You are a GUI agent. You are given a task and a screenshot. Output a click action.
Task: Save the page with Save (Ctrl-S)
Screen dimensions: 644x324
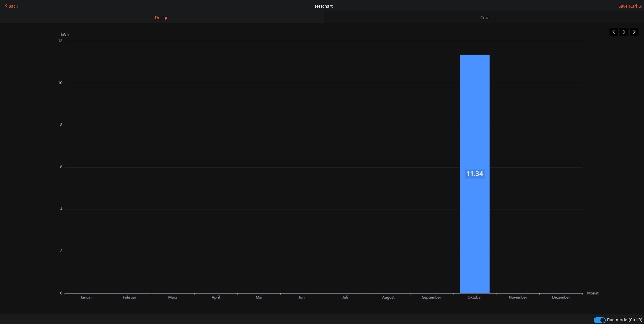coord(630,6)
